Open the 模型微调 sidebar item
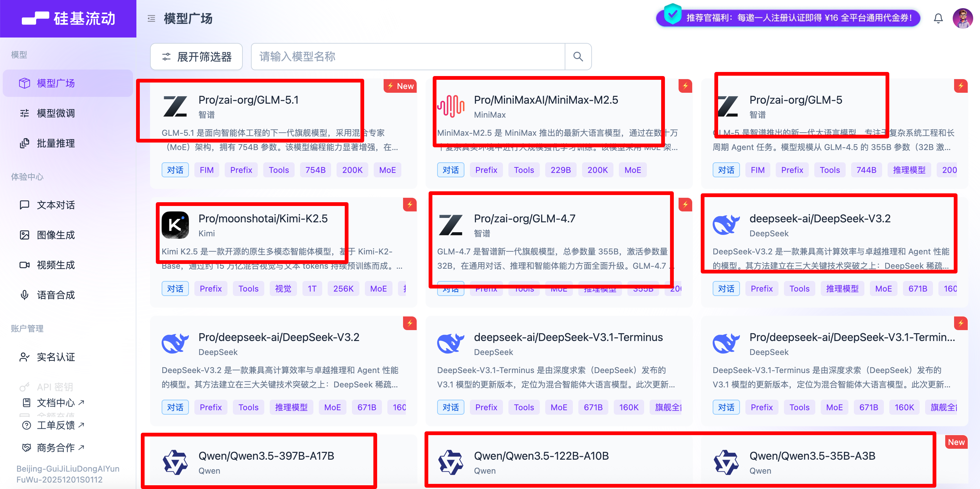Image resolution: width=980 pixels, height=489 pixels. pyautogui.click(x=56, y=113)
